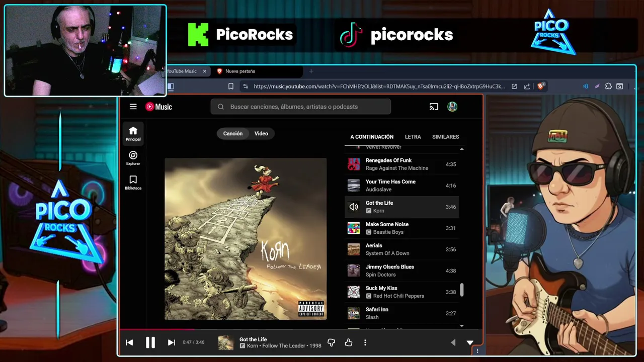Image resolution: width=644 pixels, height=362 pixels.
Task: Go to YouTube Music logo home
Action: [158, 107]
